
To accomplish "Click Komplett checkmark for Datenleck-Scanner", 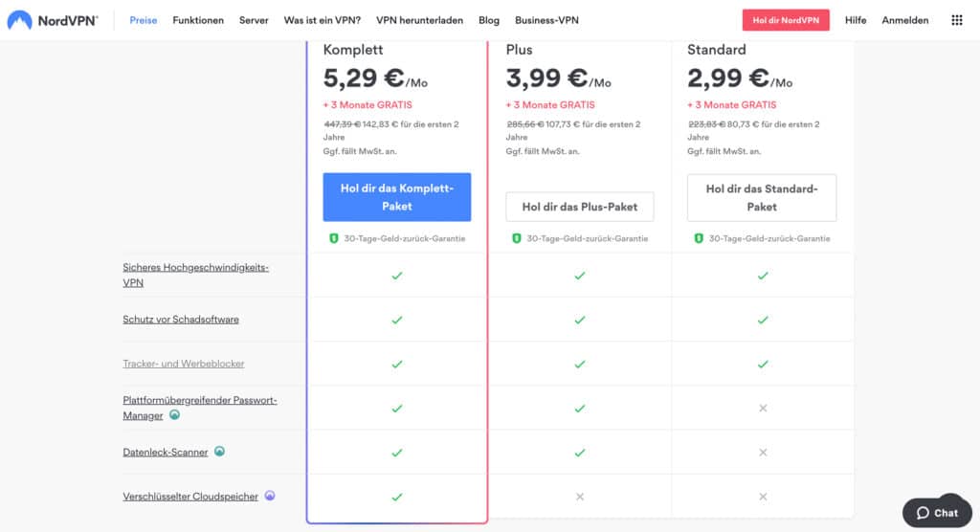I will [397, 453].
